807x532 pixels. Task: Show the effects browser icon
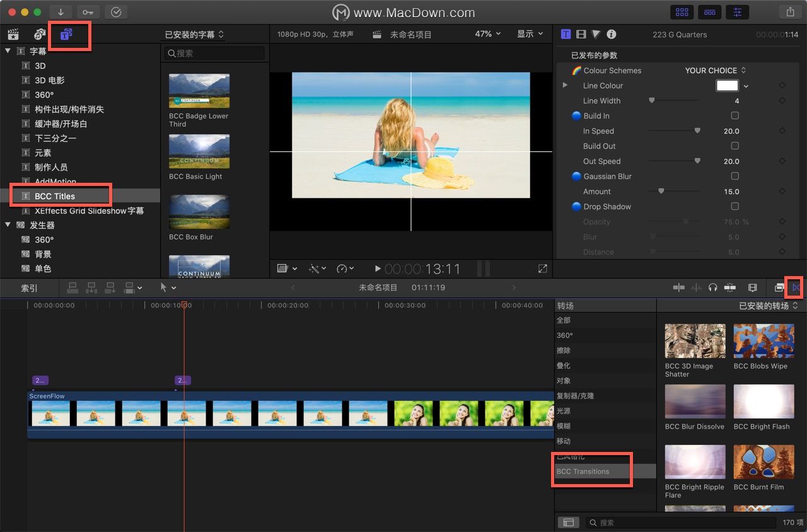pos(779,287)
